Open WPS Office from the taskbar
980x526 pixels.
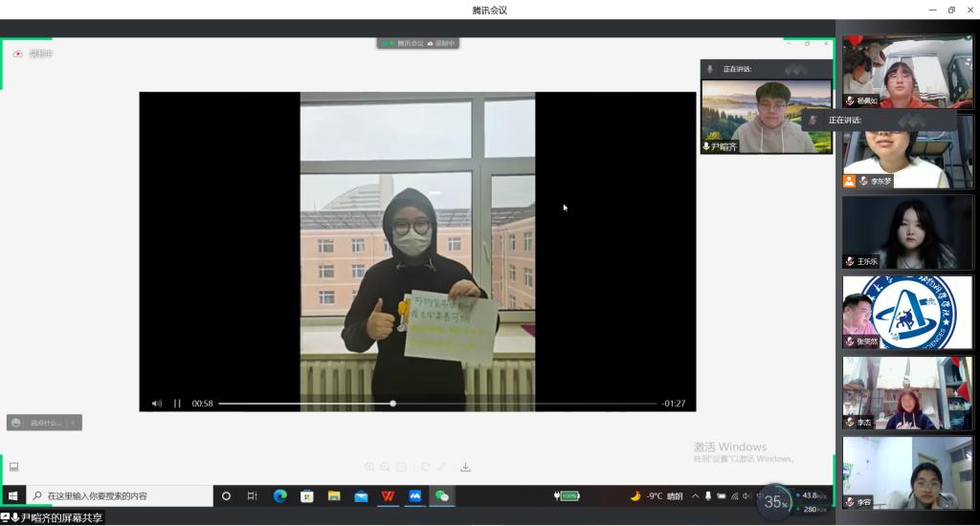pyautogui.click(x=388, y=496)
